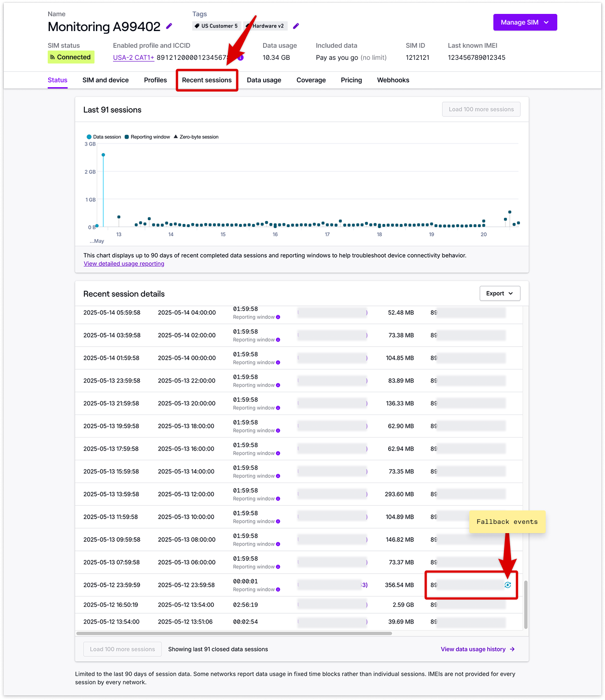Image resolution: width=605 pixels, height=700 pixels.
Task: Open the Profiles tab
Action: click(x=155, y=80)
